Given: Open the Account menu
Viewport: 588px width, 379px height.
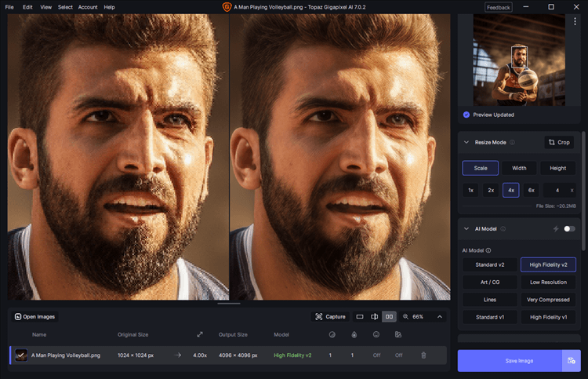Looking at the screenshot, I should 88,7.
